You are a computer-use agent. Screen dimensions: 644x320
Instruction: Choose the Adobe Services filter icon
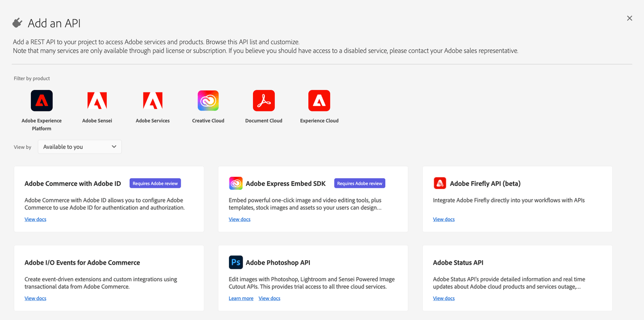tap(152, 101)
